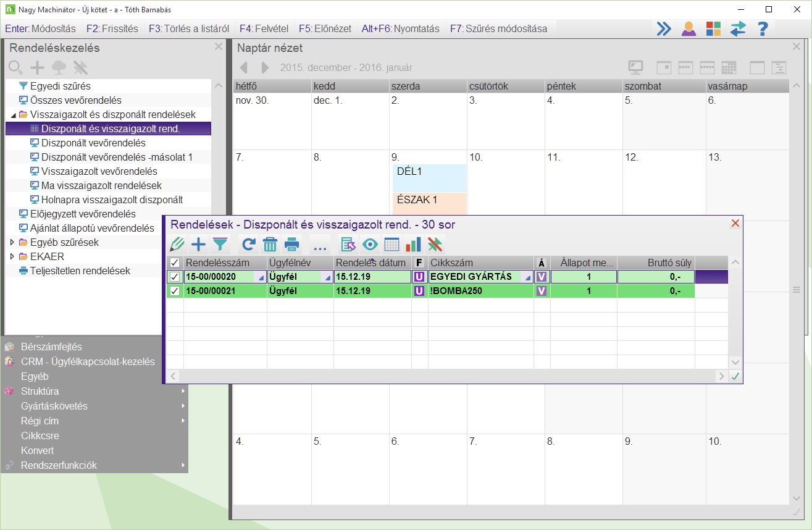812x530 pixels.
Task: Uncheck the checkbox for order 15-00/00020
Action: point(175,277)
